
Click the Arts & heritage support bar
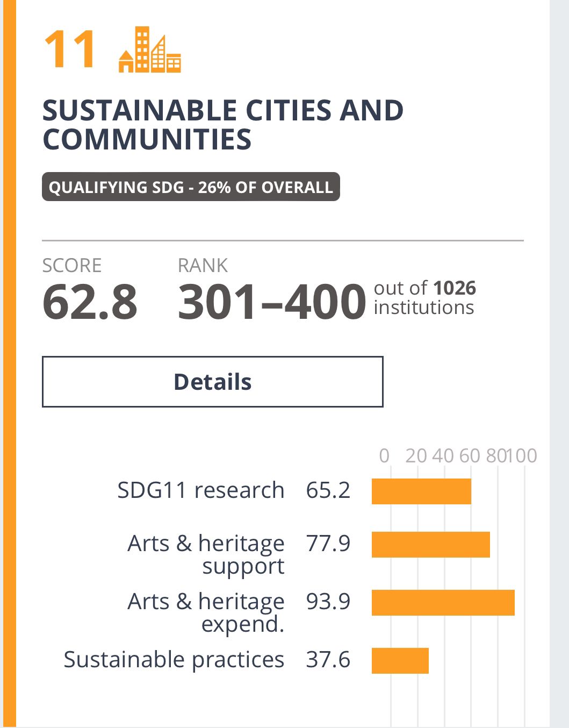click(431, 545)
